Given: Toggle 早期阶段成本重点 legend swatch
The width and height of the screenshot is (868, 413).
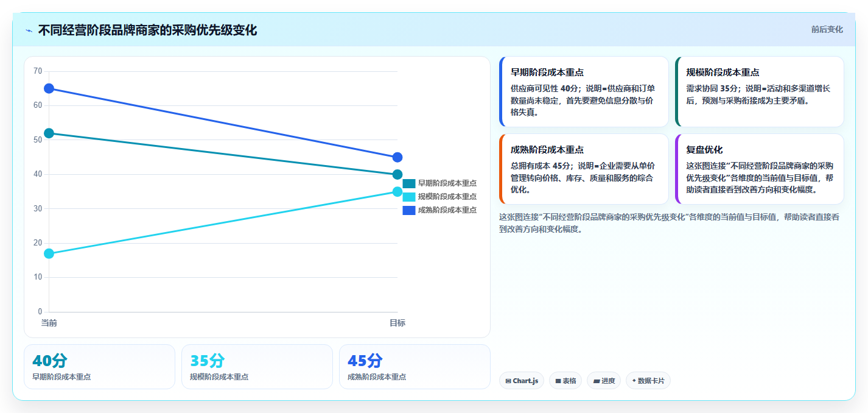Looking at the screenshot, I should coord(409,183).
